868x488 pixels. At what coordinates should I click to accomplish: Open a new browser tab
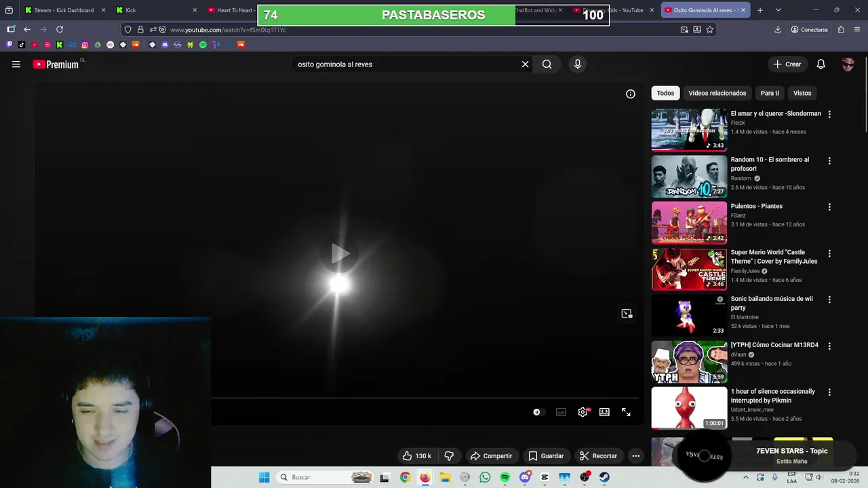(760, 10)
